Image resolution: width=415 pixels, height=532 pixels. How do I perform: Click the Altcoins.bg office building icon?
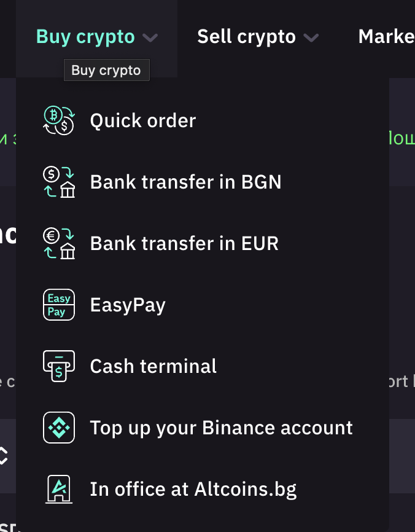point(59,489)
